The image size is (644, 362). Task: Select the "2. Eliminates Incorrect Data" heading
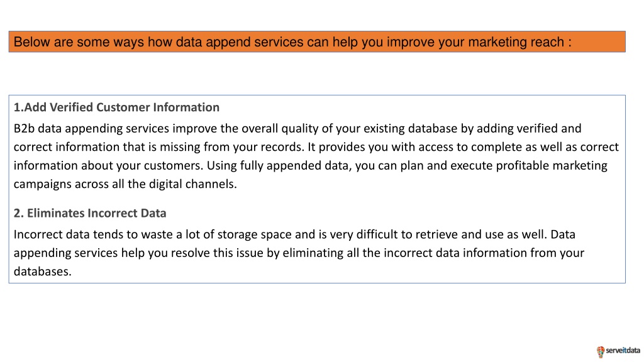(x=90, y=213)
